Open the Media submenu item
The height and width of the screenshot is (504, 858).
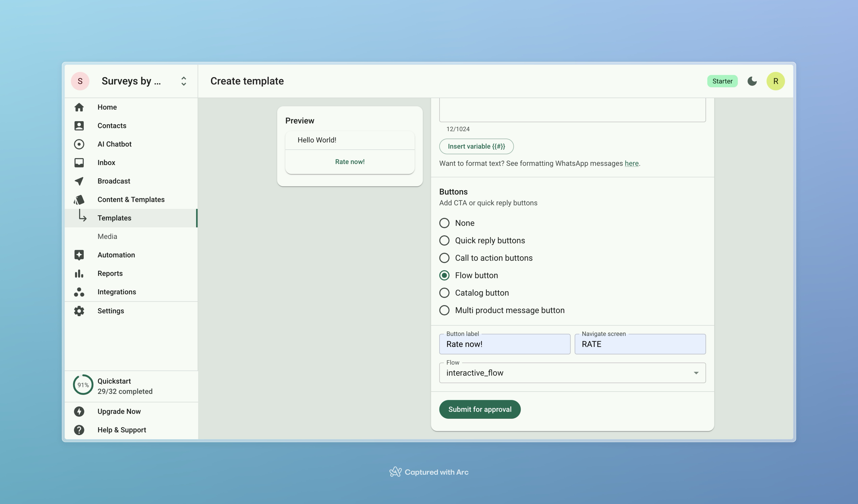click(x=107, y=236)
